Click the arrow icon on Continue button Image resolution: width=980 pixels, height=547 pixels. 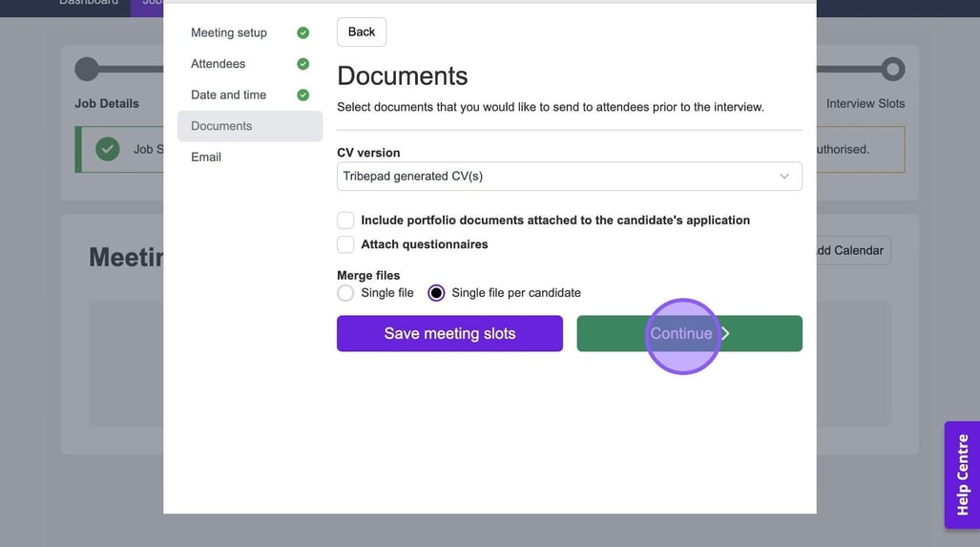(x=725, y=333)
